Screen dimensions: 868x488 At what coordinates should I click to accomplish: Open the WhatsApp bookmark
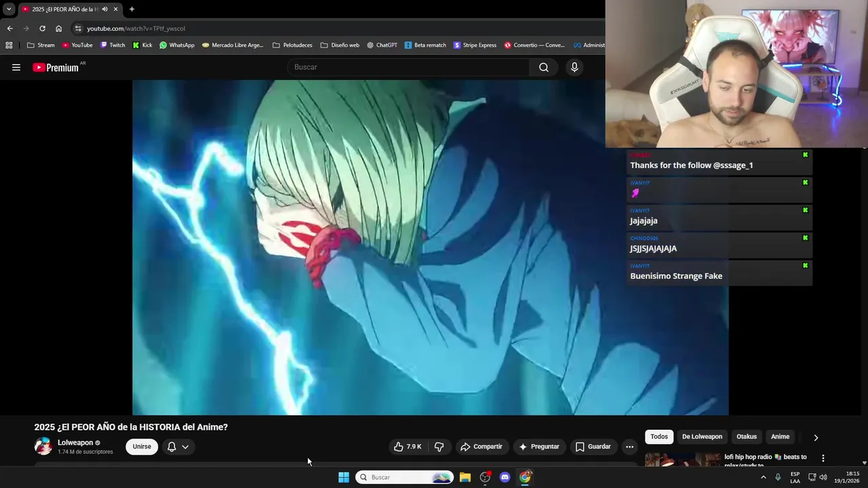point(177,45)
